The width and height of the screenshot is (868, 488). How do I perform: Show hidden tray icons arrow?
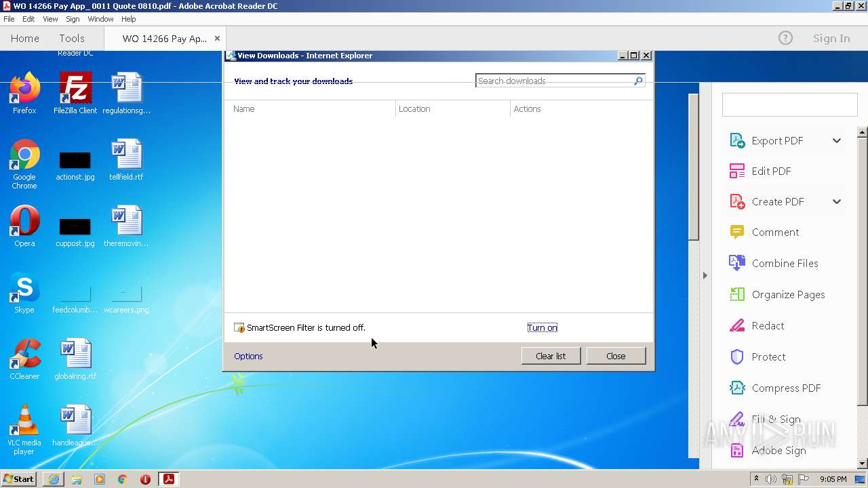tap(757, 479)
